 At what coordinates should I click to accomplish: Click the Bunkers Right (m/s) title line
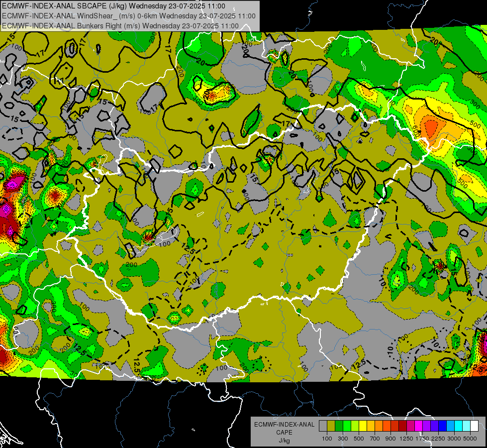pos(120,26)
